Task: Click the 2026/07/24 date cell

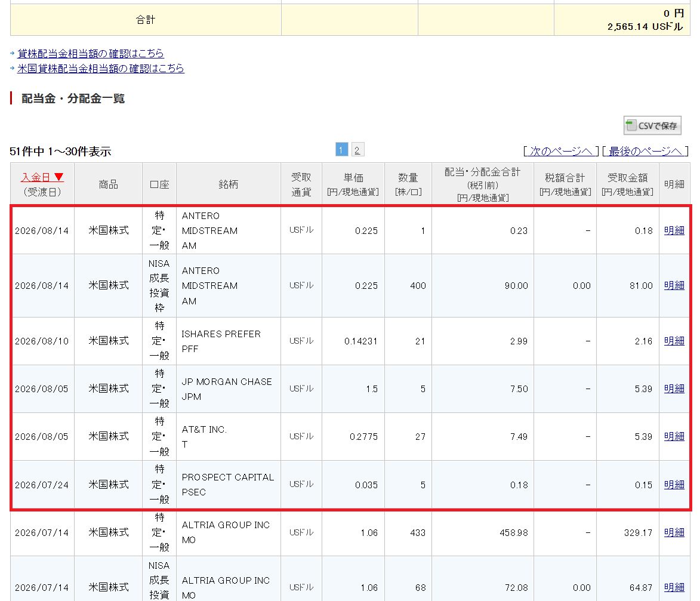Action: (42, 485)
